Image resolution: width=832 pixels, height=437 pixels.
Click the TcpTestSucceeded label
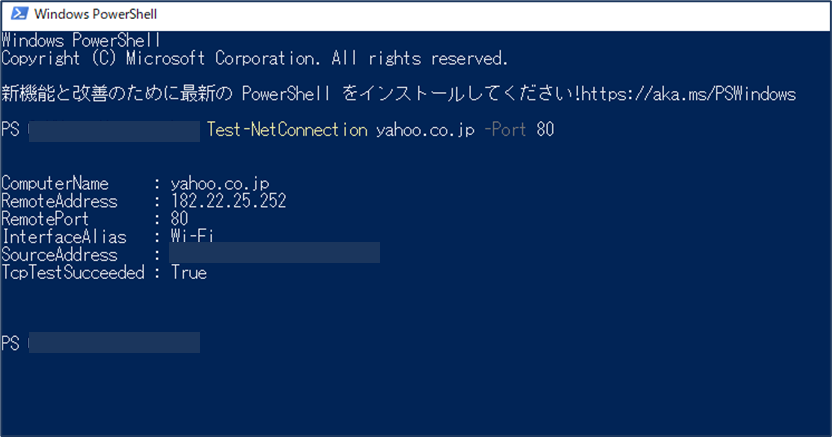tap(73, 273)
